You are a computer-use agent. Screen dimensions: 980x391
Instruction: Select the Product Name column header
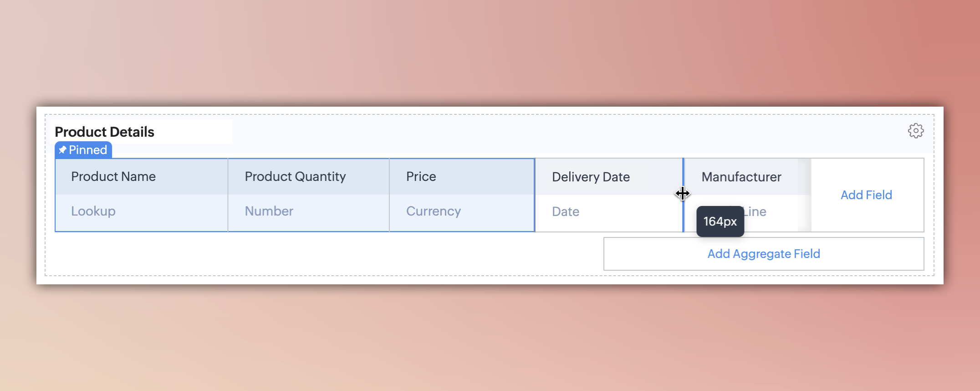113,176
